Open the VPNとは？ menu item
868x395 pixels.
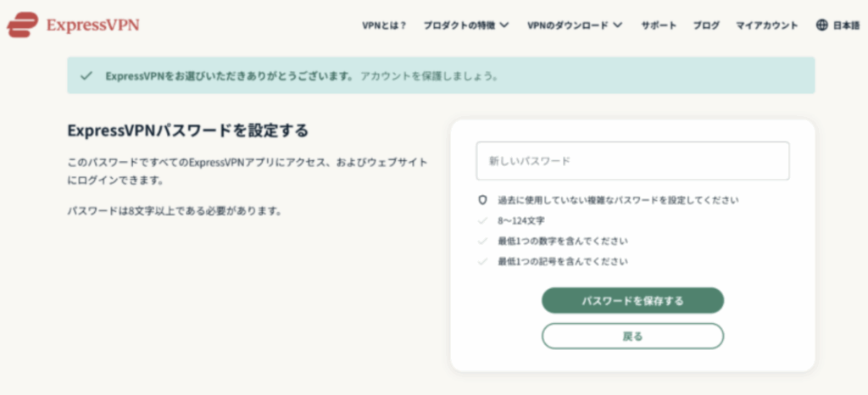tap(384, 25)
